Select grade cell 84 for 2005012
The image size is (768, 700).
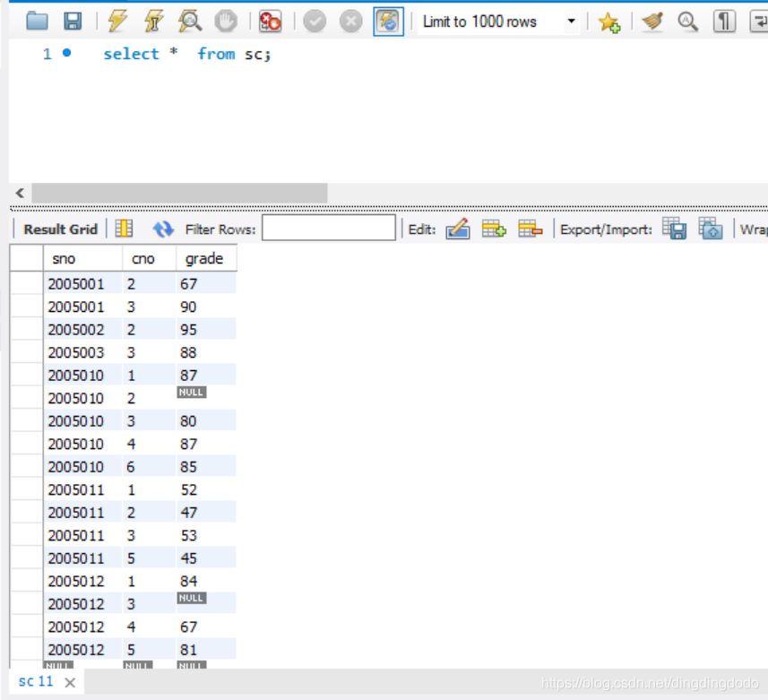click(x=206, y=581)
